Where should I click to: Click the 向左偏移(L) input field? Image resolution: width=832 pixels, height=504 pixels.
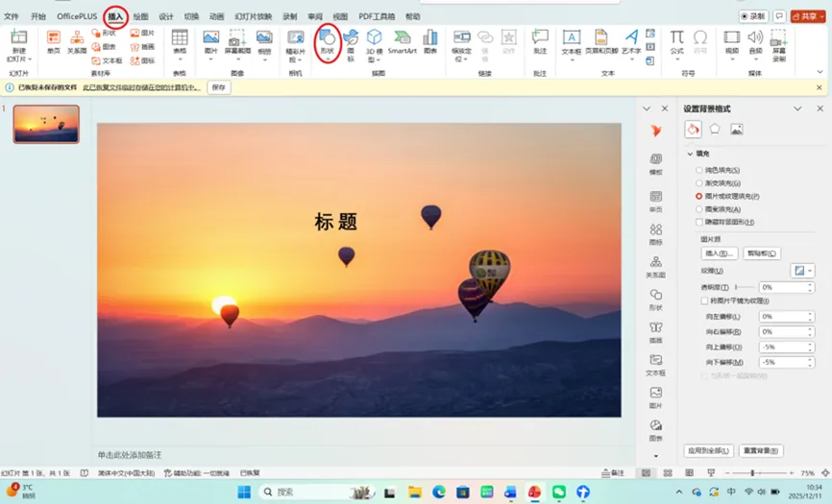click(783, 317)
